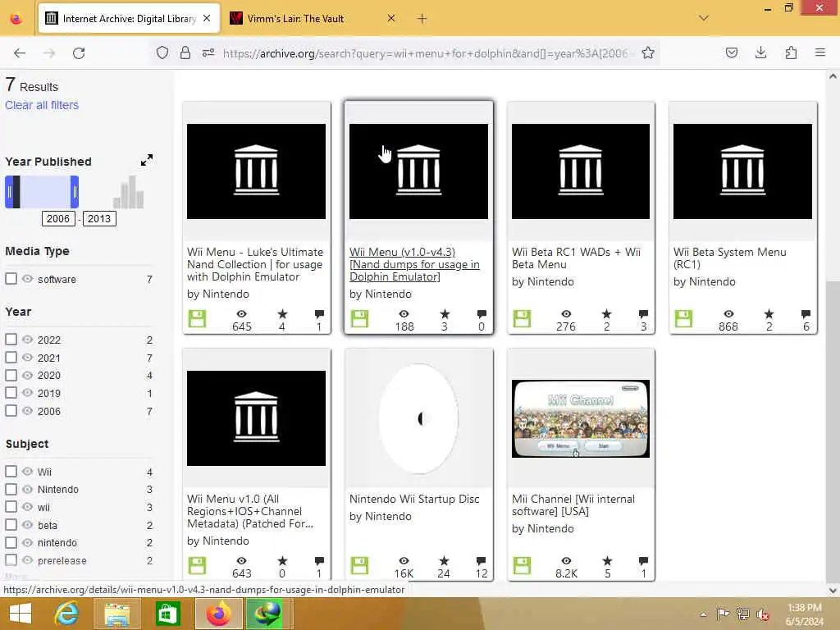
Task: Check the 2022 year checkbox
Action: coord(11,339)
